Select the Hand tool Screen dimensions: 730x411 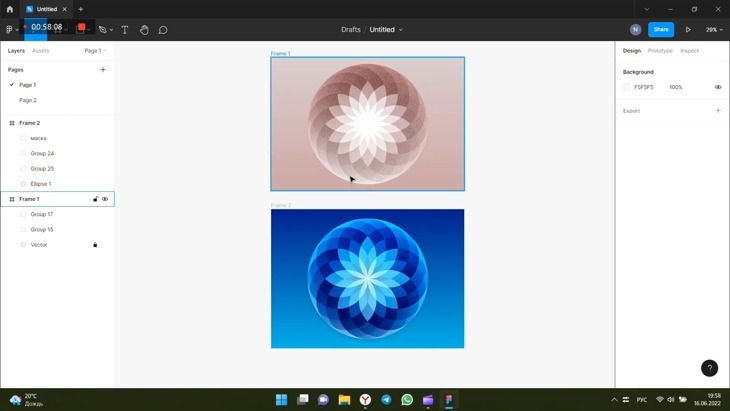click(144, 30)
